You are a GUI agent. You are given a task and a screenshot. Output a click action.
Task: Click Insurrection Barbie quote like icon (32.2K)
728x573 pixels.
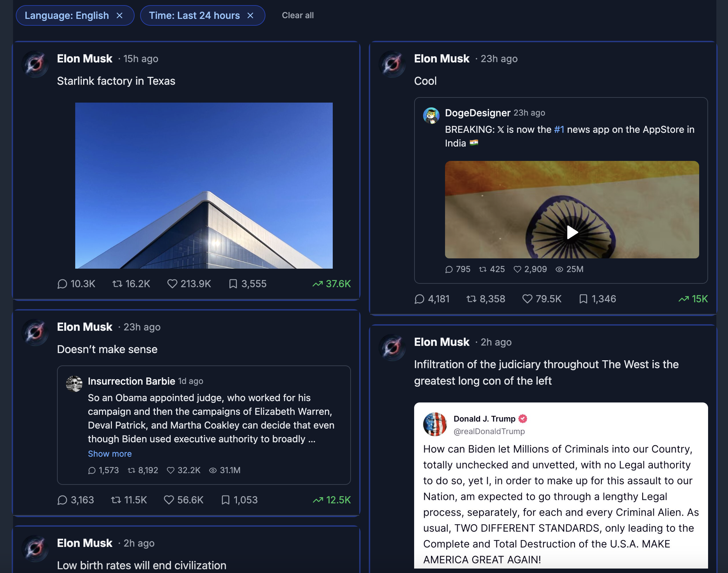[171, 470]
